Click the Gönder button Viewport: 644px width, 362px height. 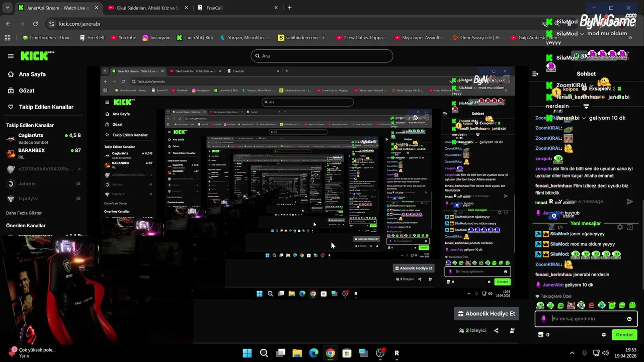coord(624,334)
